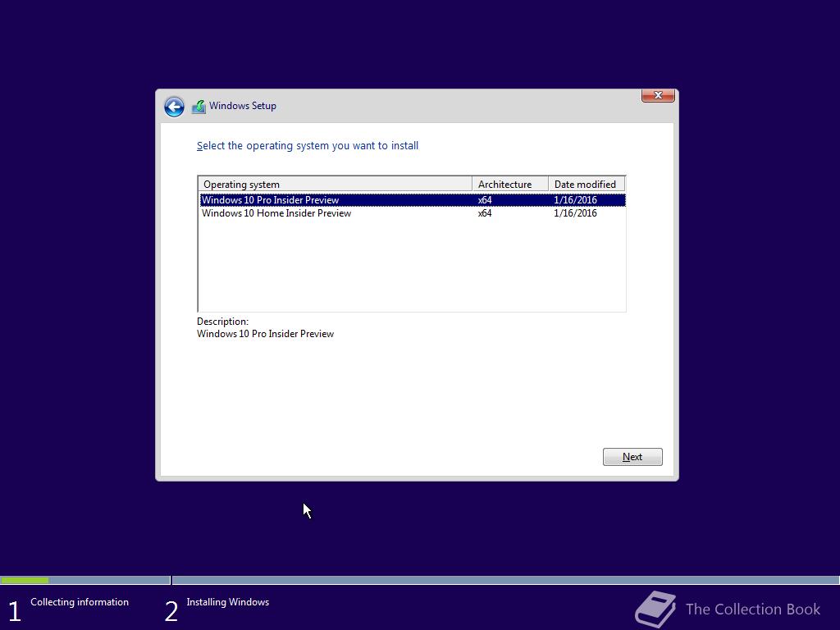Click the Collecting information step label

[80, 602]
